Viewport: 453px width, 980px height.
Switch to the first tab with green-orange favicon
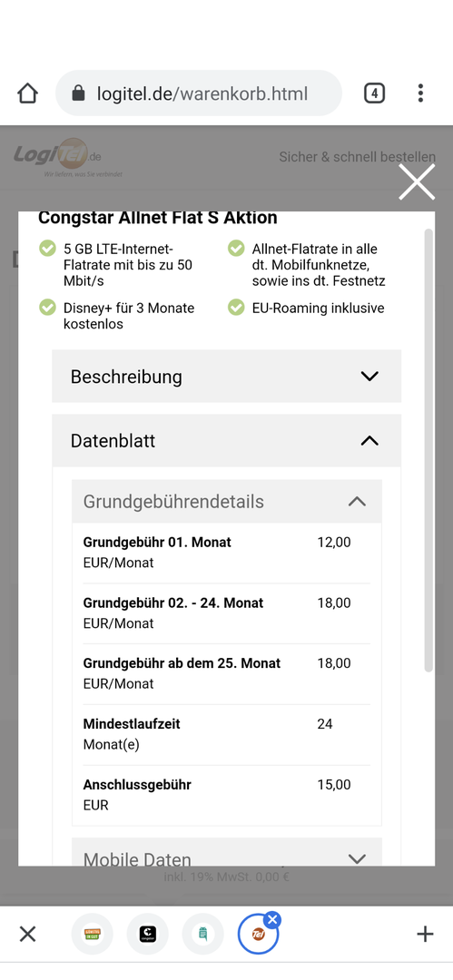[92, 935]
